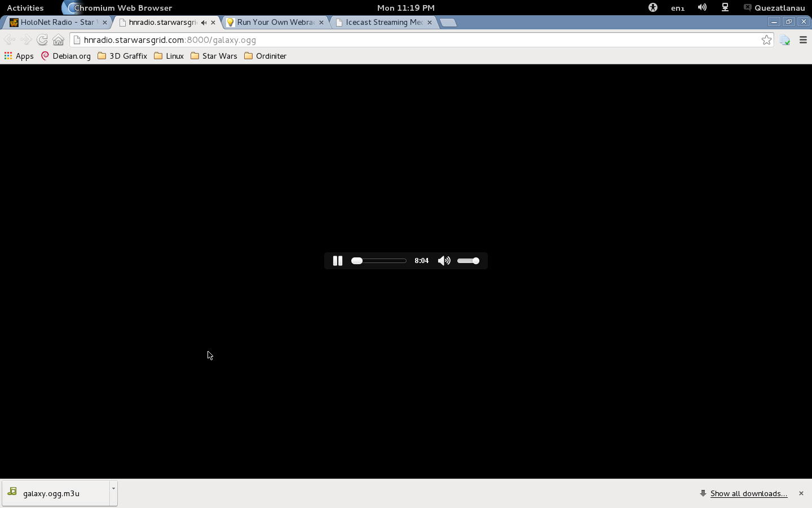This screenshot has width=812, height=508.
Task: Click the page icon in address bar
Action: 77,40
